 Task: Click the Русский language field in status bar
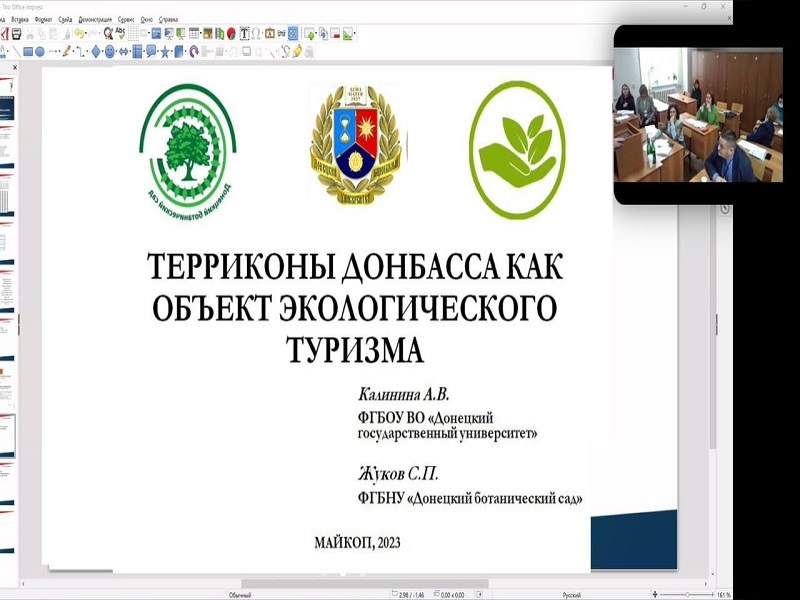click(x=571, y=594)
